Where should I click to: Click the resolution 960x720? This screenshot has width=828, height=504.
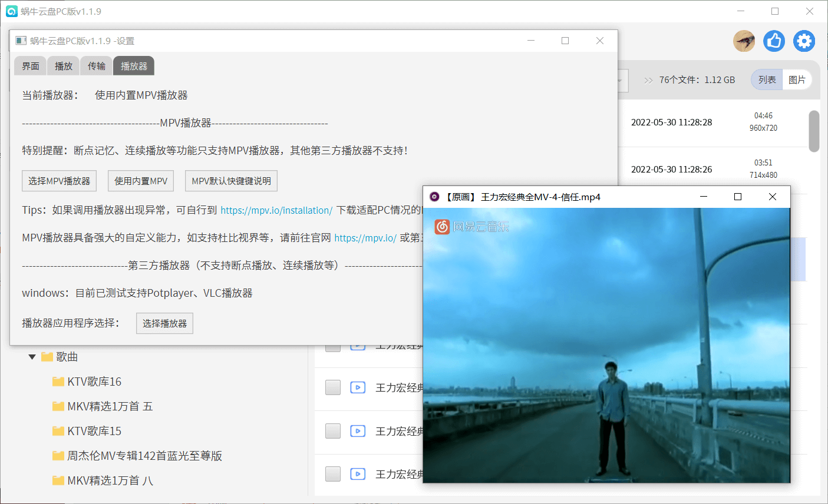(763, 128)
